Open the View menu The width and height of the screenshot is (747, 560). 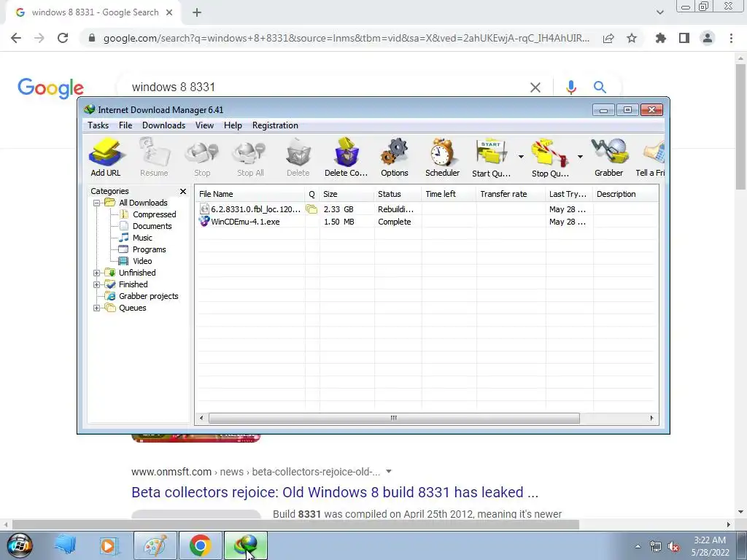click(204, 125)
